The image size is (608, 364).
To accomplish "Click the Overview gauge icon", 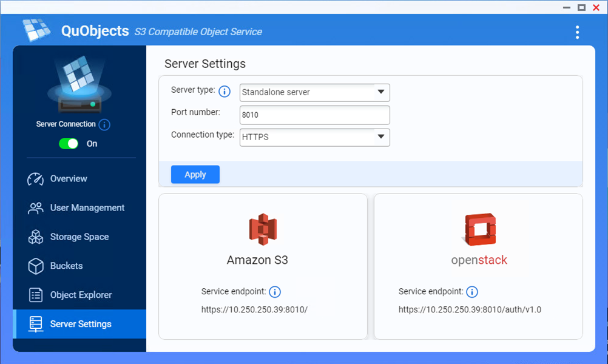I will tap(36, 179).
